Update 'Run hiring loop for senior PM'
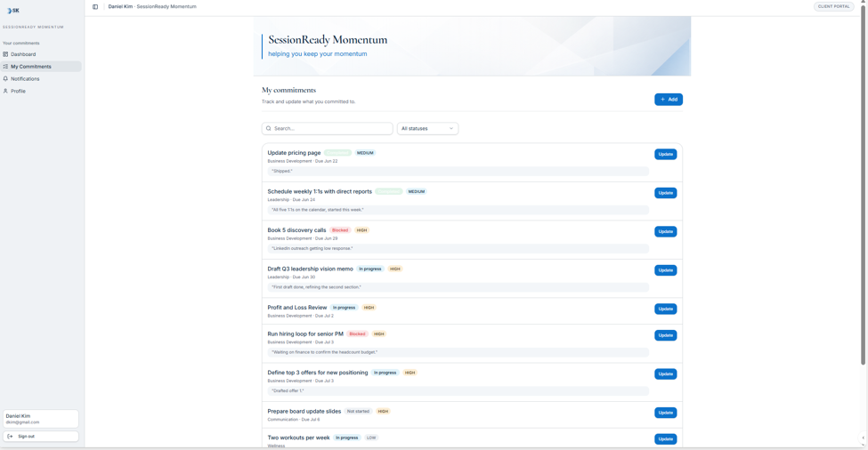Viewport: 868px width, 450px height. click(x=665, y=335)
